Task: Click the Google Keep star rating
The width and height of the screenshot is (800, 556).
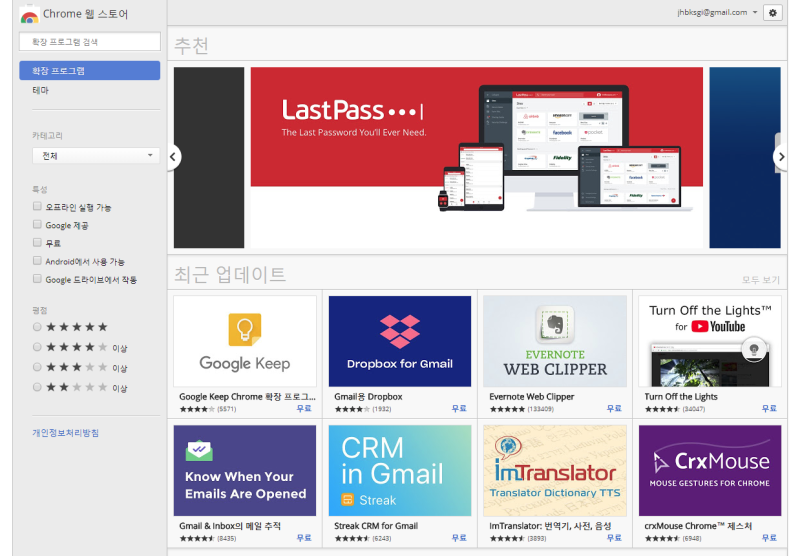Action: pyautogui.click(x=197, y=409)
